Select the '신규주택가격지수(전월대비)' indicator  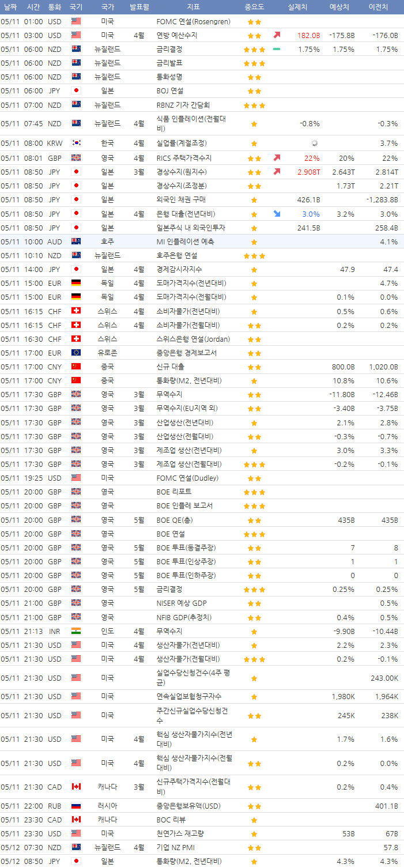194,787
